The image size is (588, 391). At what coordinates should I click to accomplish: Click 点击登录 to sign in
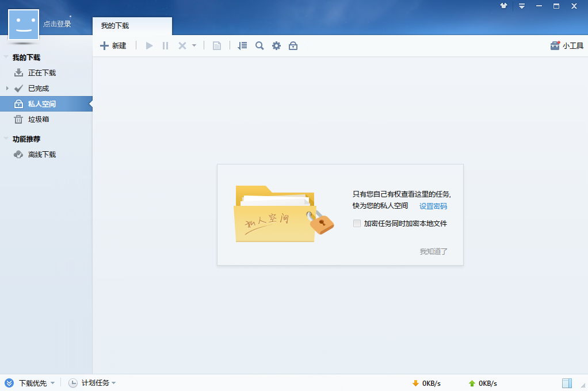tap(56, 24)
